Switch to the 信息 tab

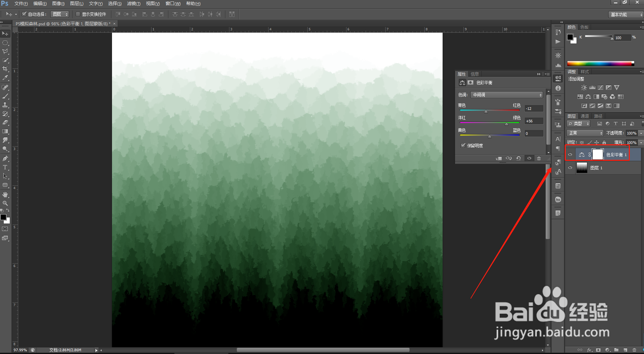475,74
